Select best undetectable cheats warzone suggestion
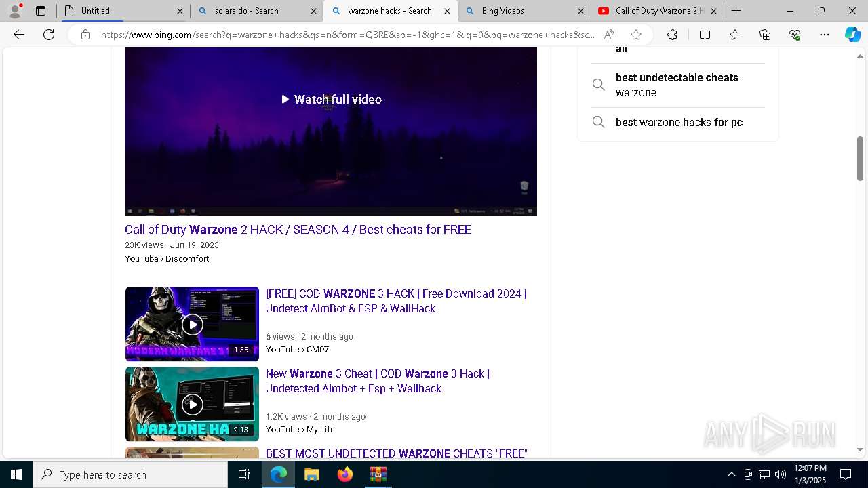Viewport: 868px width, 488px height. 678,85
